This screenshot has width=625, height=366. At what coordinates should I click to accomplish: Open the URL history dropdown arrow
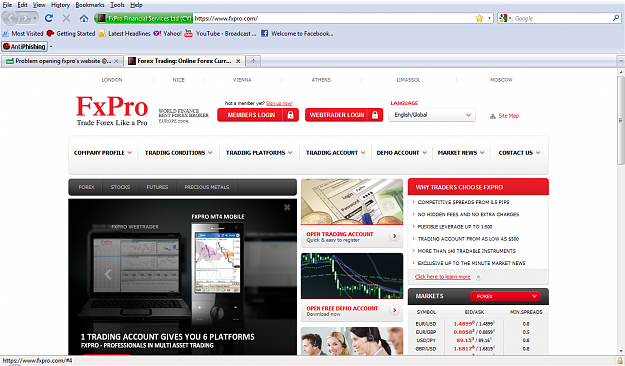click(489, 18)
